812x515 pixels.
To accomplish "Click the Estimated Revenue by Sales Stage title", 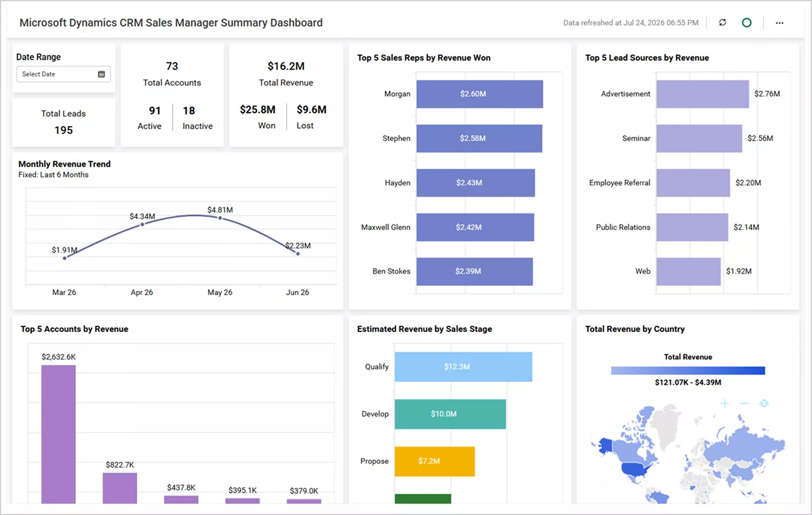I will 425,329.
